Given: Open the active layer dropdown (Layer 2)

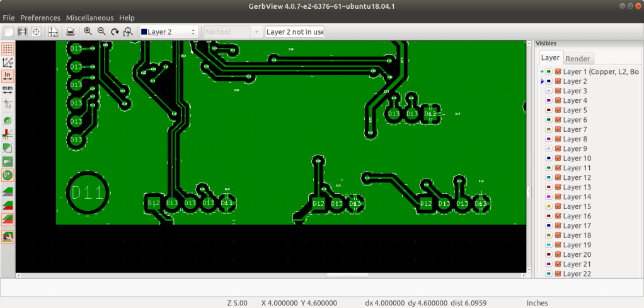Looking at the screenshot, I should (169, 32).
